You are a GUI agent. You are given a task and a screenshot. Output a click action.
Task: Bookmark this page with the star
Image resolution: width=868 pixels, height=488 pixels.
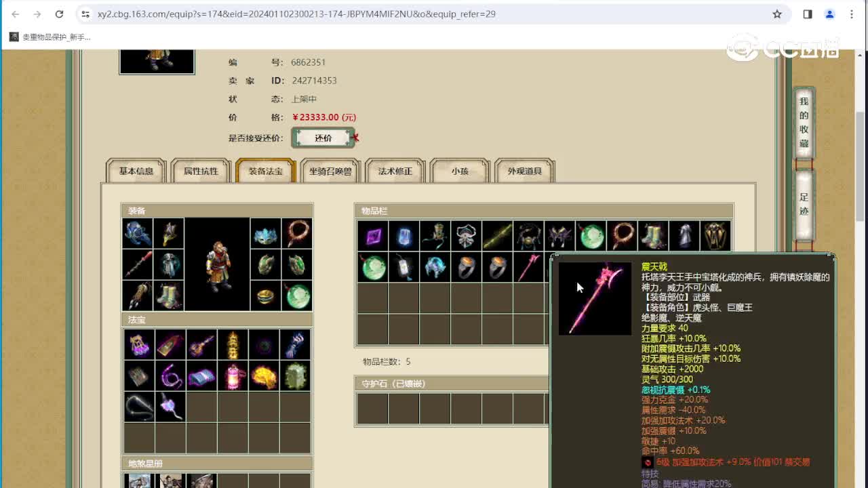click(x=777, y=14)
